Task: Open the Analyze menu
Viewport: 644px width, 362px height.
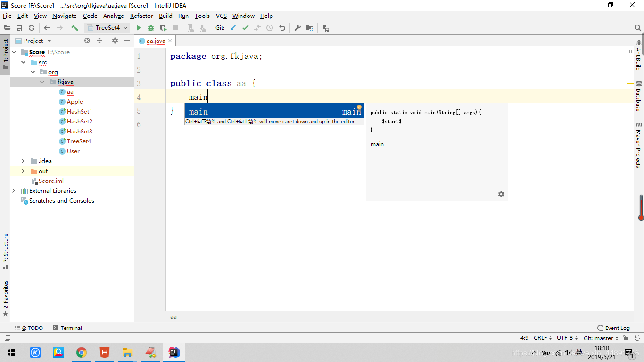Action: click(113, 16)
